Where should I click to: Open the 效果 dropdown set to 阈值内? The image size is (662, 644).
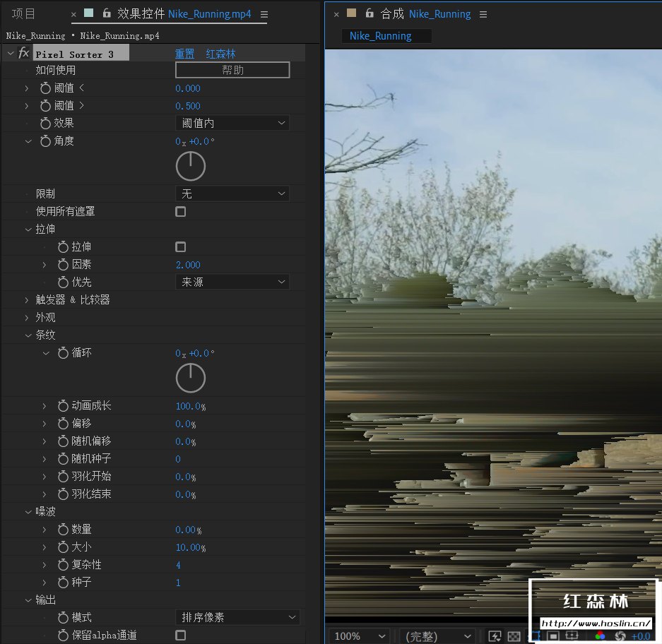pos(232,124)
